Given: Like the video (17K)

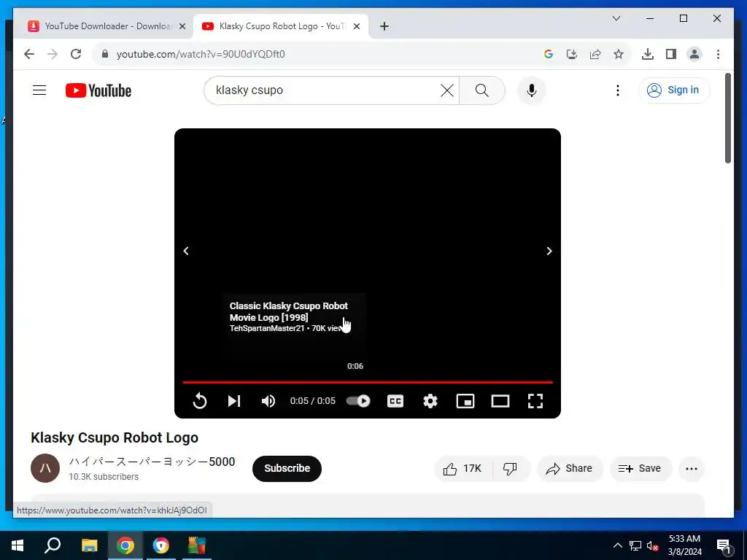Looking at the screenshot, I should click(x=462, y=469).
